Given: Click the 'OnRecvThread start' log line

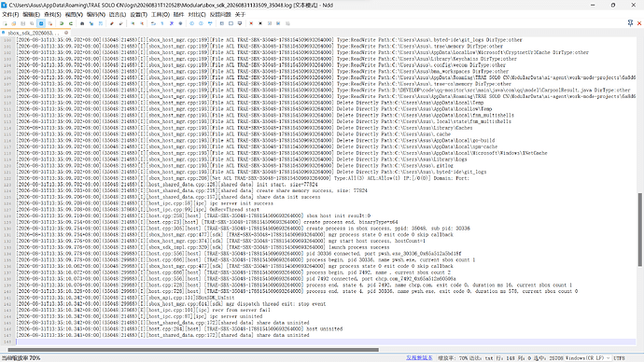Looking at the screenshot, I should coord(137,209).
